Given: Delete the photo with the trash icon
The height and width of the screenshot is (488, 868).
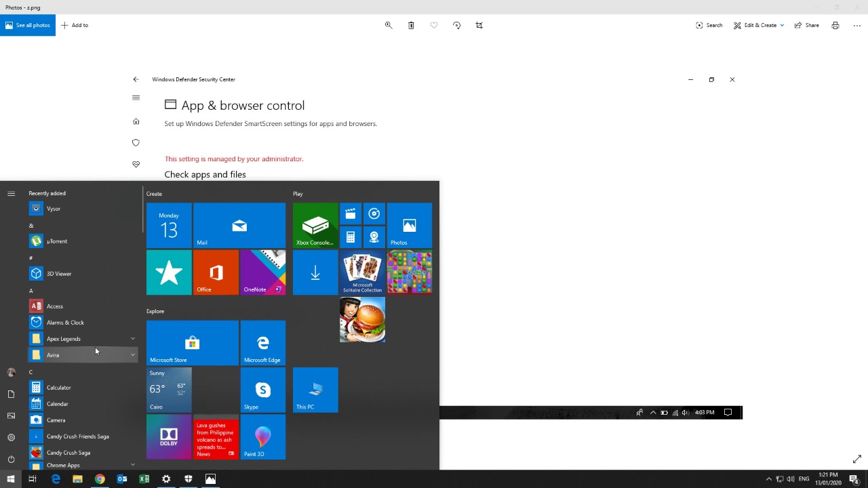Looking at the screenshot, I should coord(411,25).
